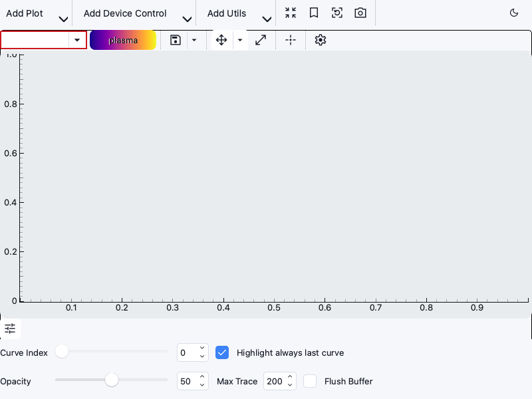532x399 pixels.
Task: Open the Add Device Control menu
Action: pyautogui.click(x=137, y=14)
